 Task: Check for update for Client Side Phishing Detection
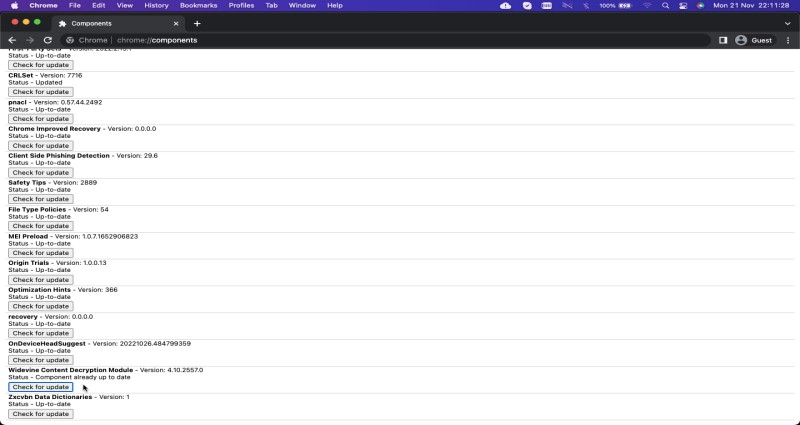click(x=41, y=172)
